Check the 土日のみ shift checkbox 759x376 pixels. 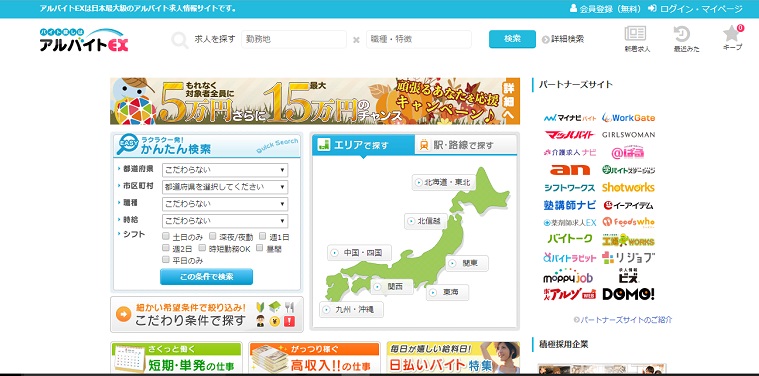point(166,236)
